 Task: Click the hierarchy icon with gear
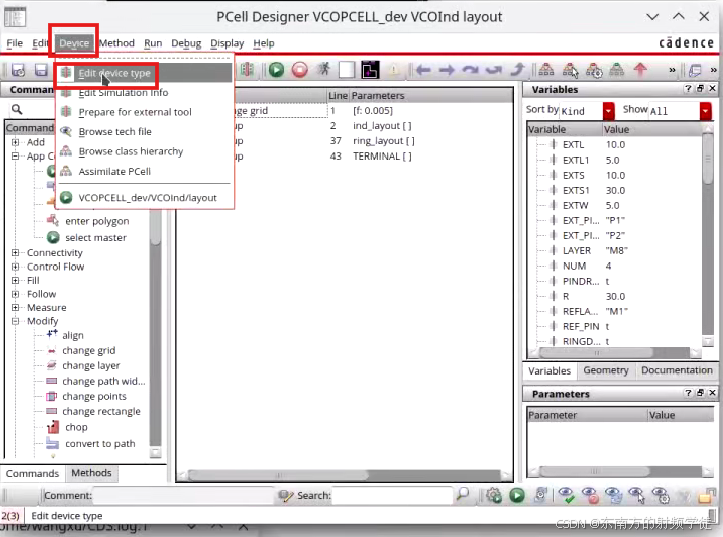594,70
